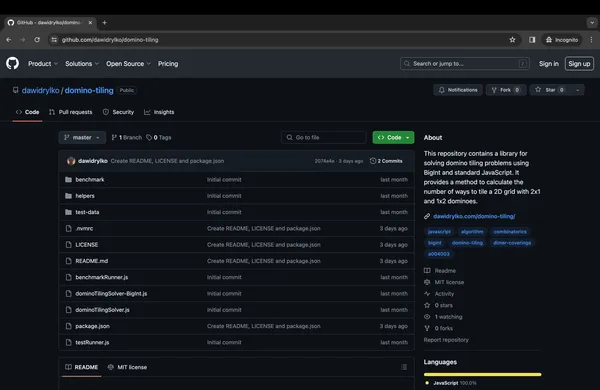Open master branch selector dropdown
Screen dimensions: 600x390
tap(82, 137)
